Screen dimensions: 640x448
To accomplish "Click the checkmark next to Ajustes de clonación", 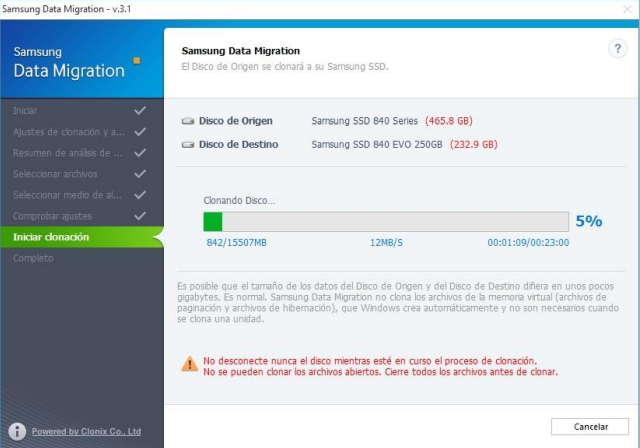I will pos(140,132).
